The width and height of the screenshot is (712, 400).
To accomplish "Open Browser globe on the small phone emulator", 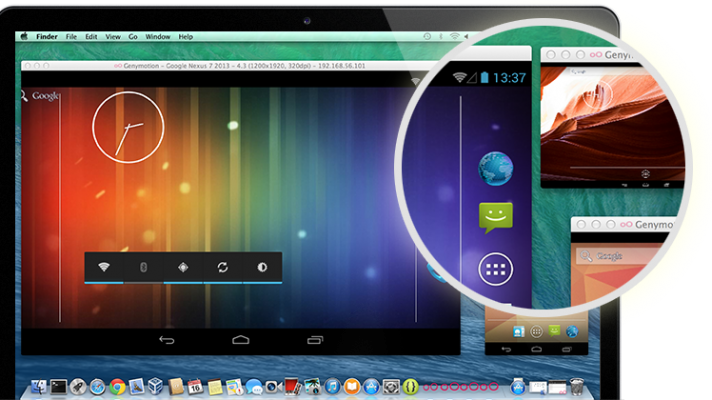I will [572, 331].
